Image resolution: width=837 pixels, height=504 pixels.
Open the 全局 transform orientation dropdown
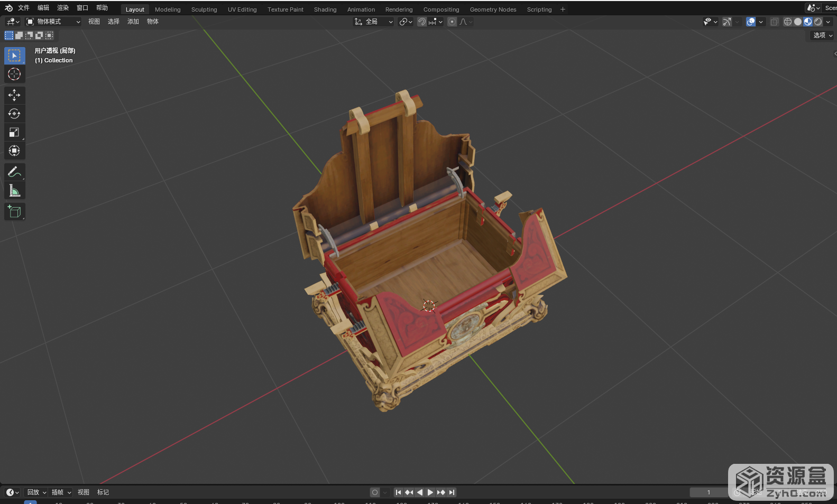(x=374, y=22)
